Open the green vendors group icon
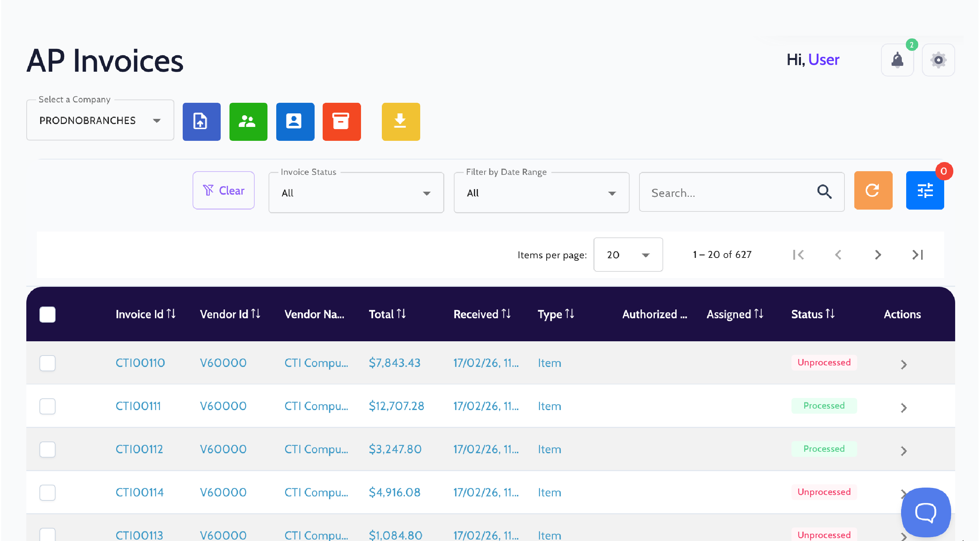 click(x=248, y=121)
